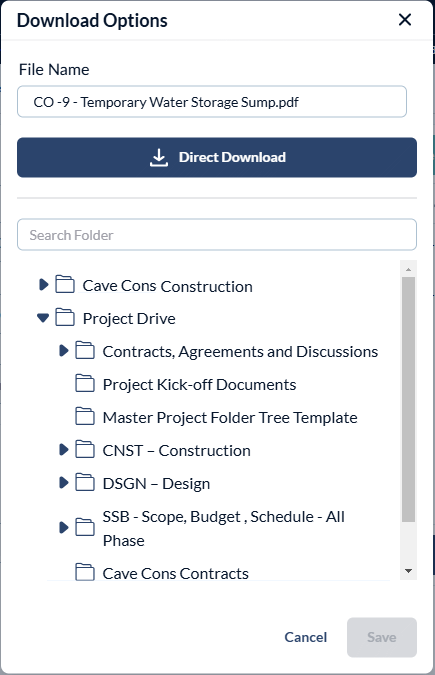Click the Cancel link
Screen dimensions: 435x675
pos(306,637)
